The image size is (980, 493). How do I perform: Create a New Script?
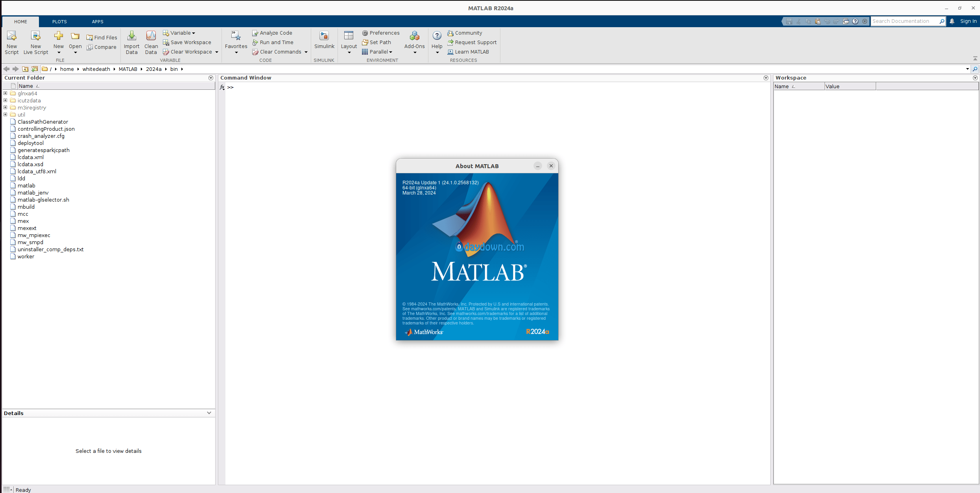[x=12, y=43]
